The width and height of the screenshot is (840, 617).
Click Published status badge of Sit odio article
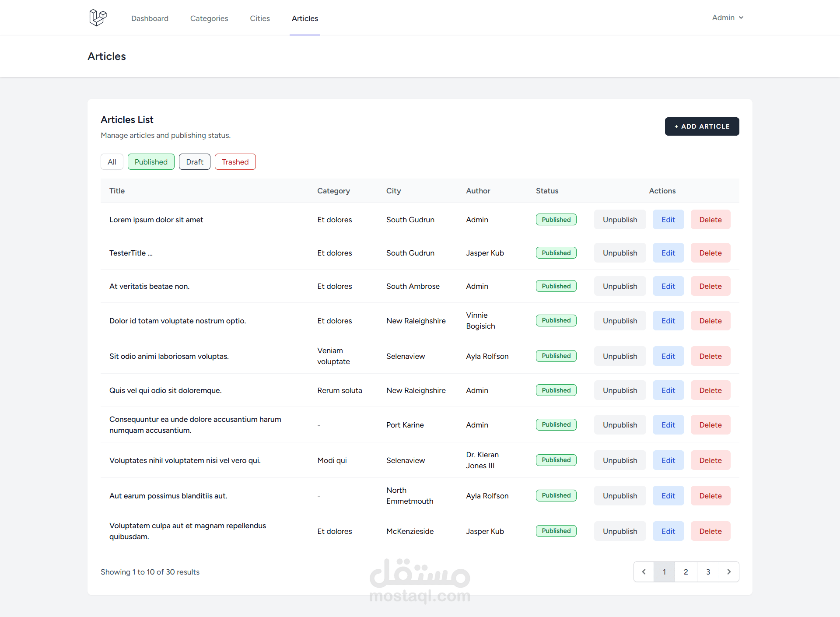556,356
